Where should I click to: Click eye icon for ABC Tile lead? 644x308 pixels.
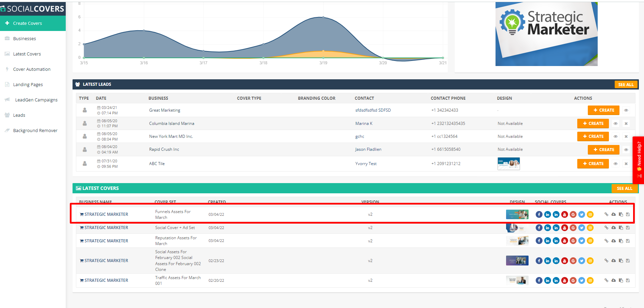click(x=615, y=164)
